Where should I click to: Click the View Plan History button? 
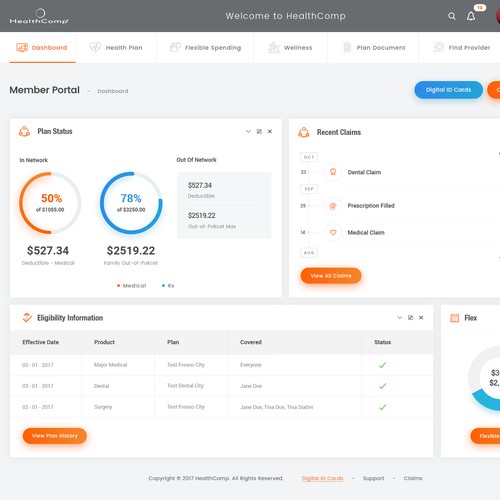(55, 436)
